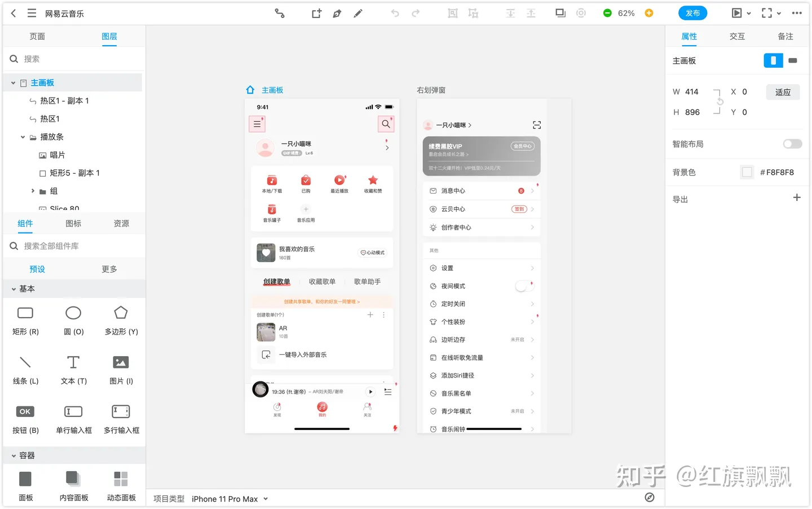Click the blue 发布 publish button
The width and height of the screenshot is (812, 509).
692,13
